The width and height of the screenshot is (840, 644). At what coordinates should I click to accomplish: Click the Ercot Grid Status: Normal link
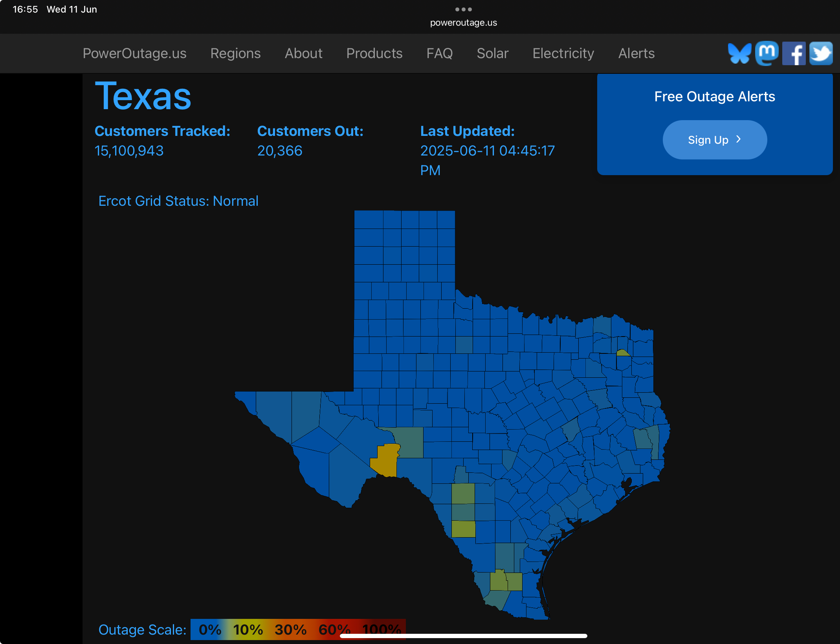point(178,201)
